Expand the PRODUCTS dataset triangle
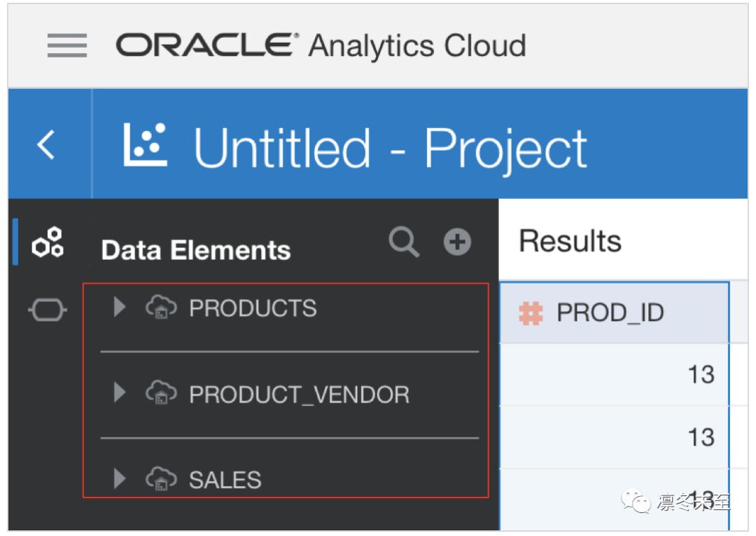The image size is (756, 536). coord(119,307)
